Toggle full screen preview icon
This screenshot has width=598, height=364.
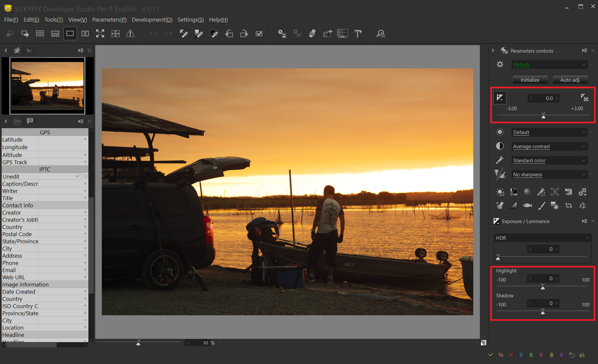pyautogui.click(x=100, y=34)
